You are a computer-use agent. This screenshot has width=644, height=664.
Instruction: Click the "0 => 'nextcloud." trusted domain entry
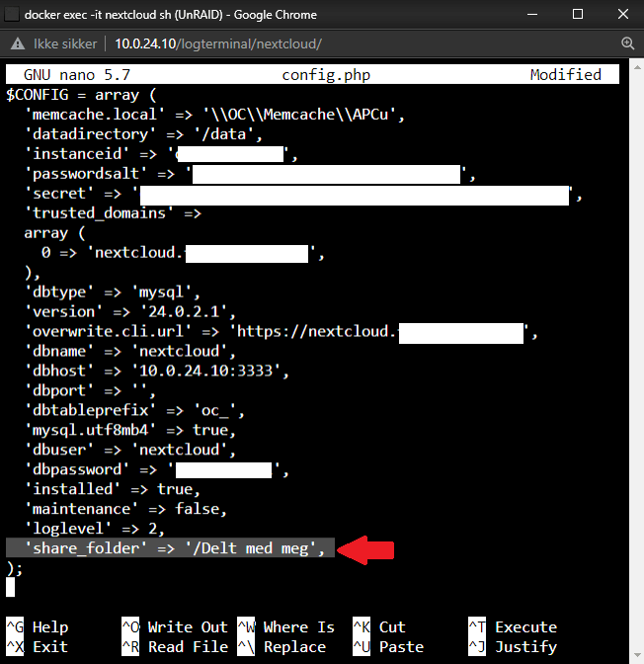point(183,253)
